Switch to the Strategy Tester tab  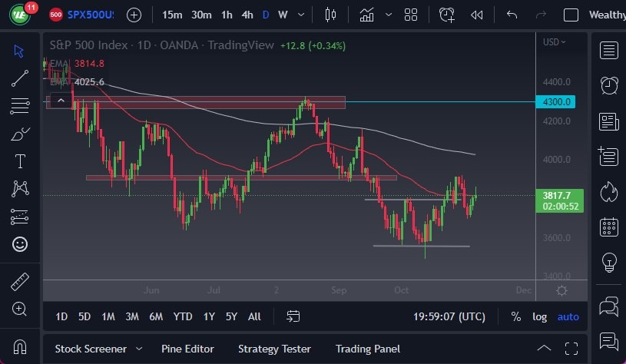click(275, 349)
